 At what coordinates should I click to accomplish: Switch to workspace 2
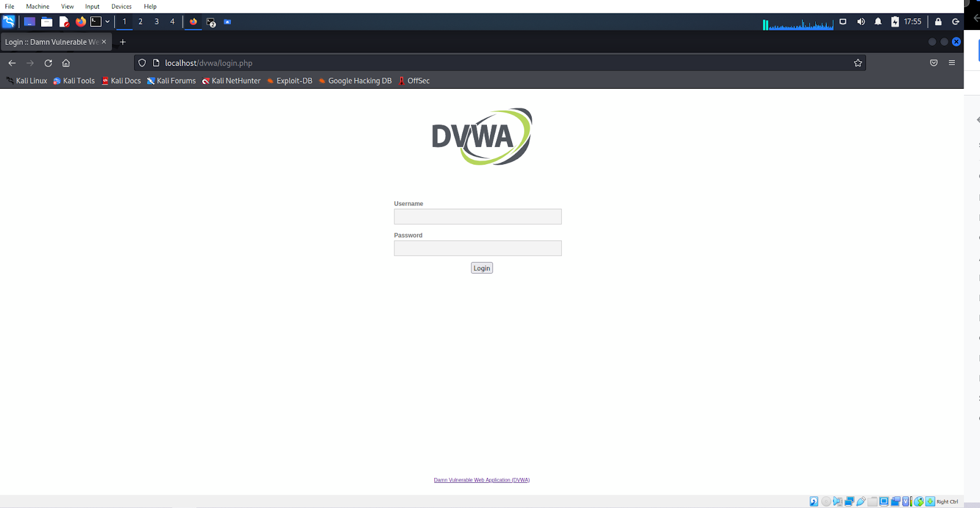(140, 21)
